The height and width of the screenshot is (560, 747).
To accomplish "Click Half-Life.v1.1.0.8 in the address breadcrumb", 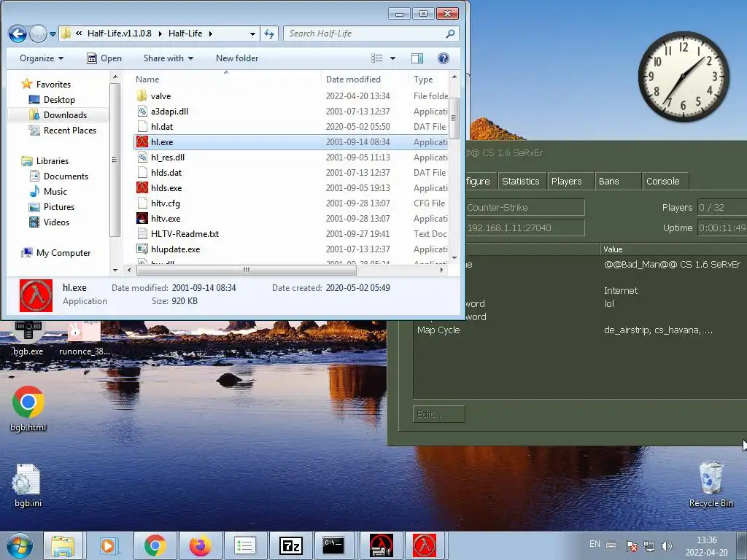I will pyautogui.click(x=119, y=34).
